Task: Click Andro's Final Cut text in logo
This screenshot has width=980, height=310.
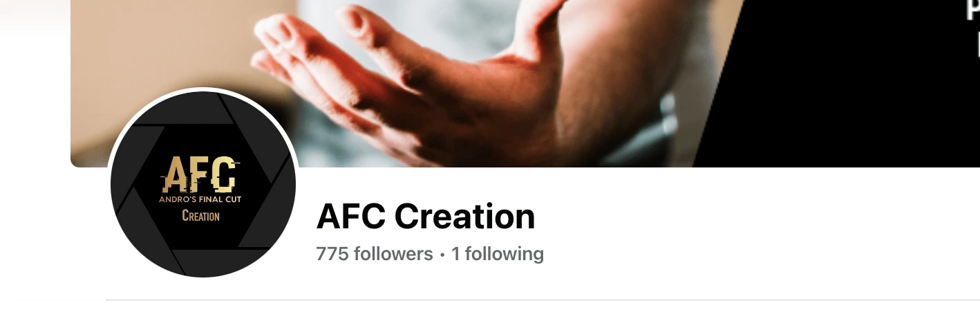Action: (x=201, y=200)
